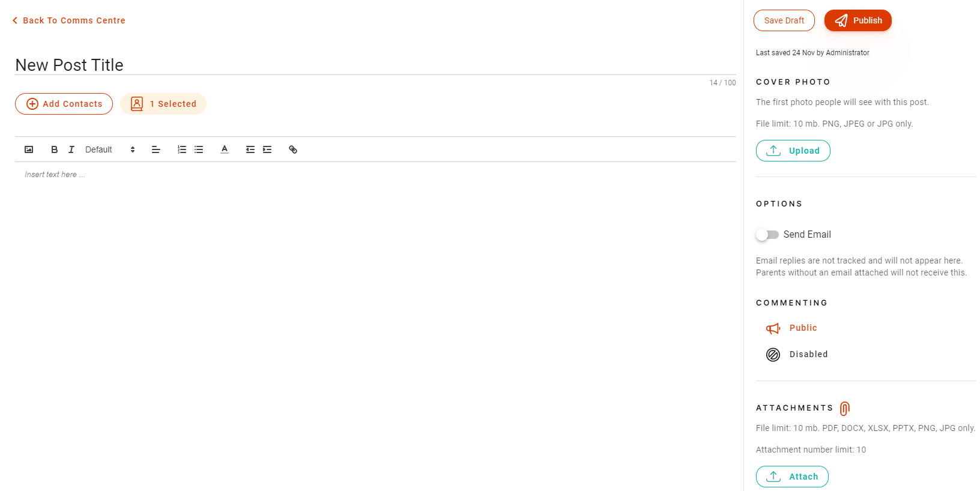Viewport: 980px width, 491px height.
Task: Insert a hyperlink with the link icon
Action: (x=293, y=149)
